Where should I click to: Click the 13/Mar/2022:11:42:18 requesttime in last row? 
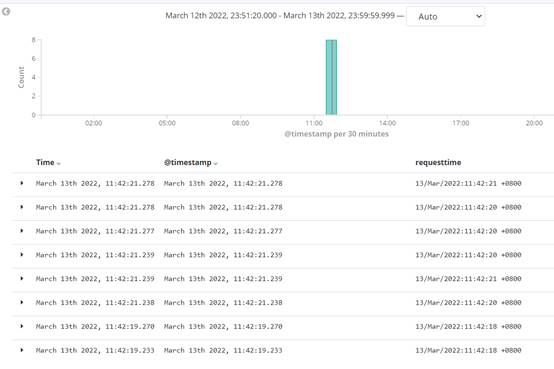[x=468, y=350]
